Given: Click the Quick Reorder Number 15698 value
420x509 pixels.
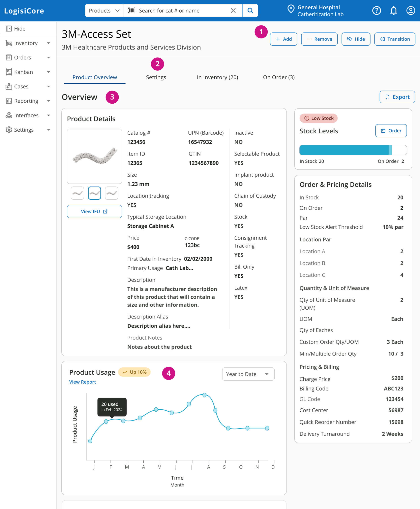Looking at the screenshot, I should point(396,422).
